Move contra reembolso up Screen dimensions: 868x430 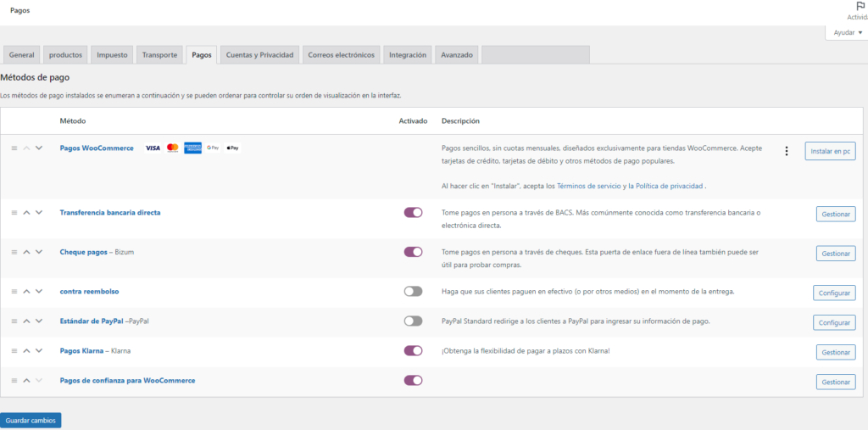(26, 291)
